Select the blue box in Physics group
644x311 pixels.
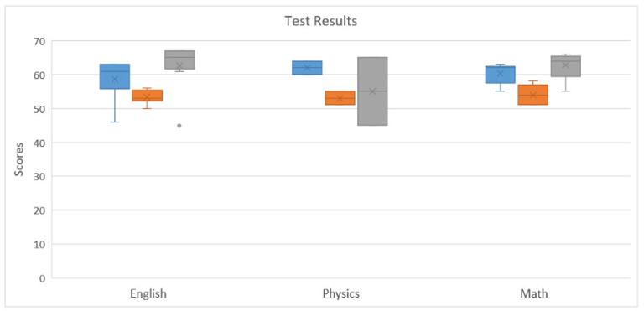307,68
